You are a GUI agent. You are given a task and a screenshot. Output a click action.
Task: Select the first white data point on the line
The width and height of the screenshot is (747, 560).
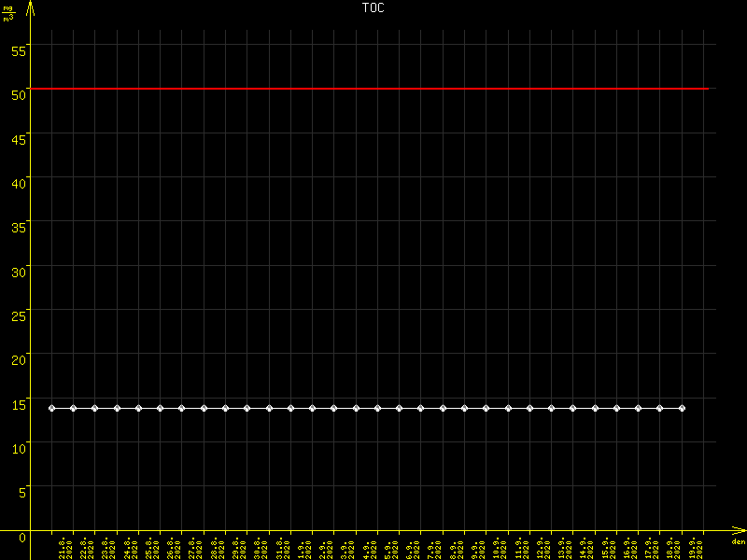(51, 408)
